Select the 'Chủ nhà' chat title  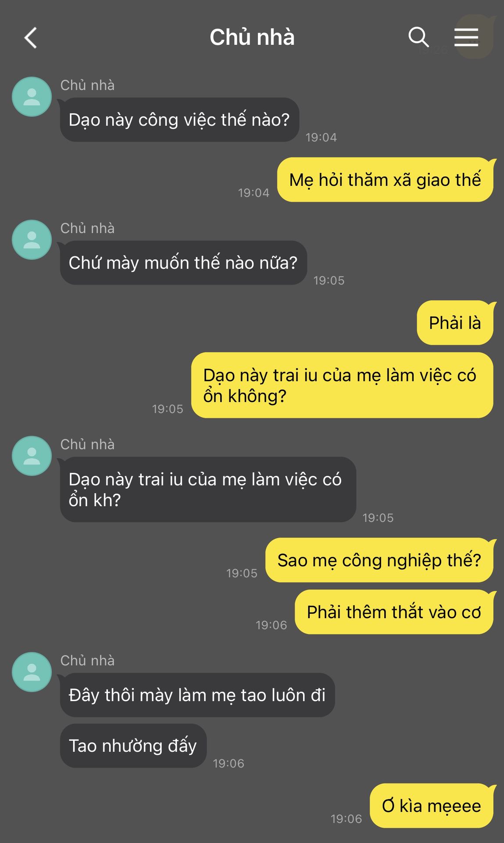[252, 37]
